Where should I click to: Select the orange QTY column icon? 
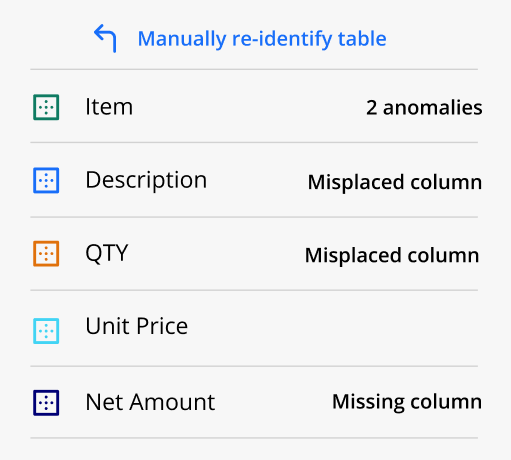46,254
